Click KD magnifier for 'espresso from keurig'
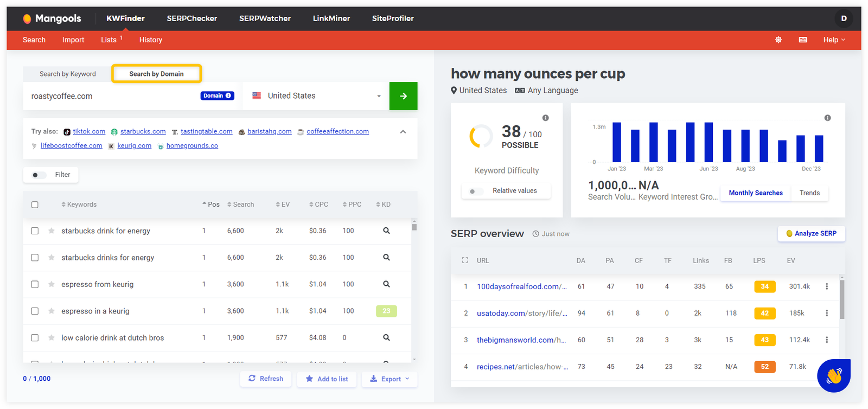Image resolution: width=868 pixels, height=409 pixels. tap(386, 284)
